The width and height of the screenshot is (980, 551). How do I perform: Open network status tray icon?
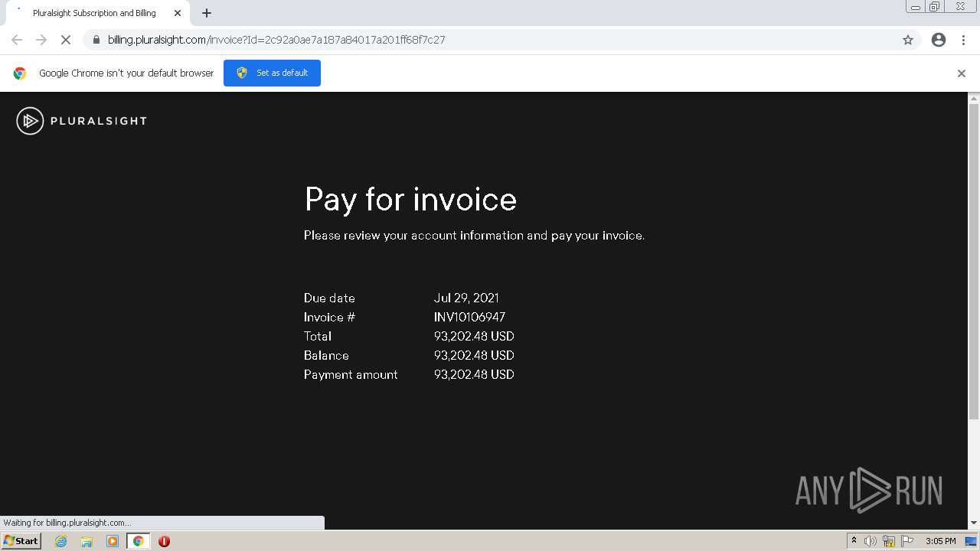coord(889,541)
